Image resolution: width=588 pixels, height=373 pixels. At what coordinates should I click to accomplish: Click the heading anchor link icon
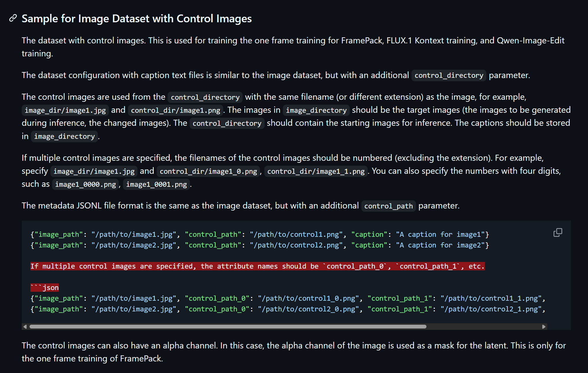click(x=13, y=18)
